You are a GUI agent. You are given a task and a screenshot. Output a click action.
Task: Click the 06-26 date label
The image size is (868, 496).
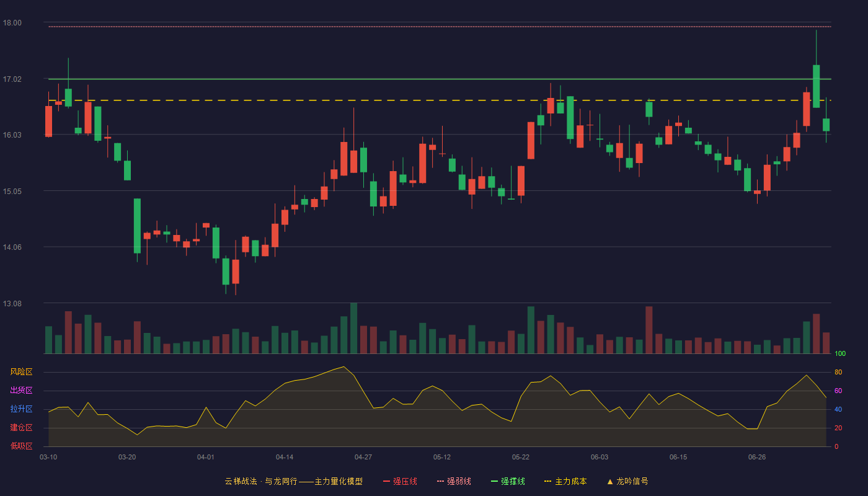tap(757, 457)
